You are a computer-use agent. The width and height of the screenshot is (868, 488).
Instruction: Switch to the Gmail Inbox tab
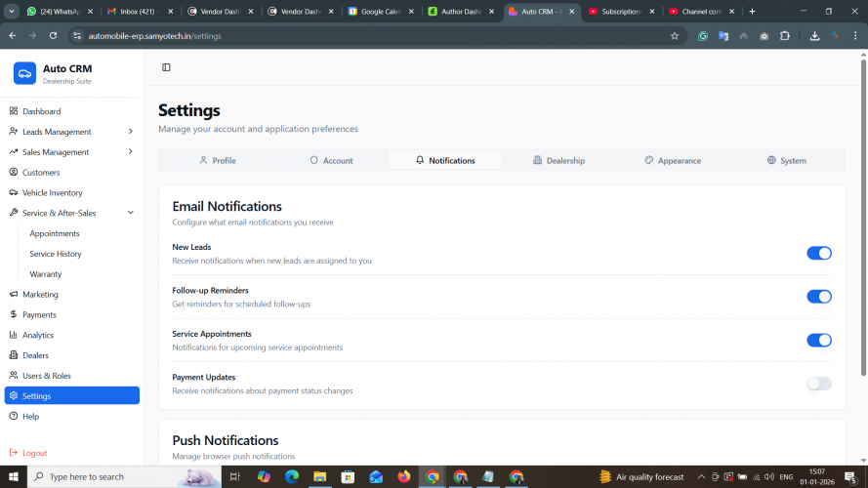point(140,11)
